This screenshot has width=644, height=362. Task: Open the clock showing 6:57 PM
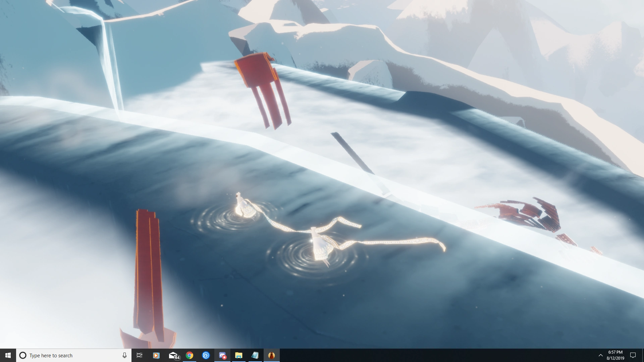(x=615, y=355)
